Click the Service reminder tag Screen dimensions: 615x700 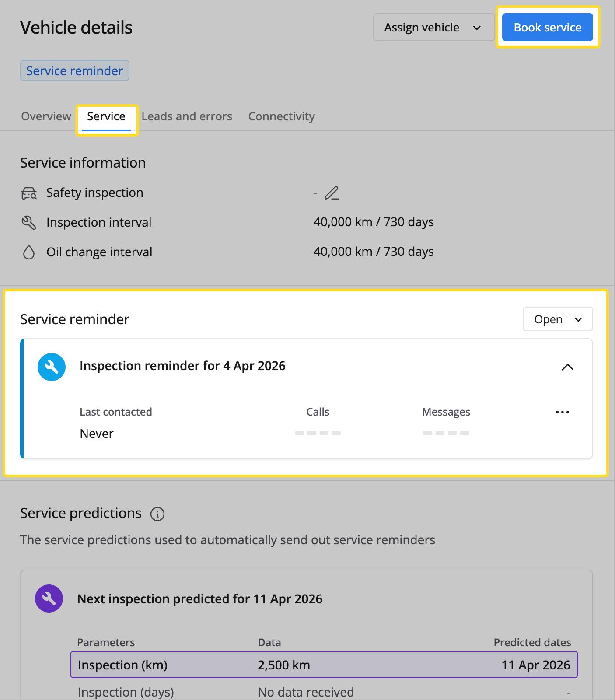pyautogui.click(x=75, y=71)
